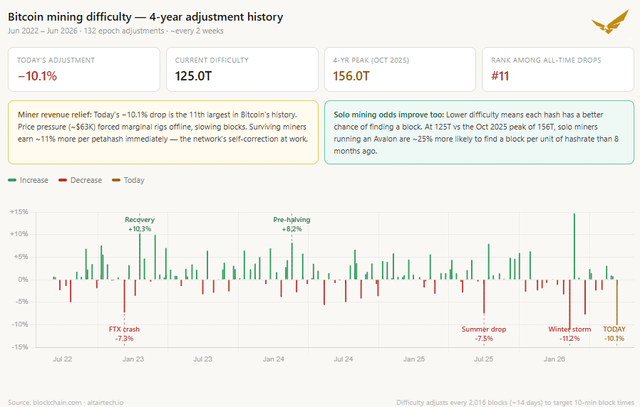Select the Solo mining odds note
Image resolution: width=640 pixels, height=407 pixels.
479,132
